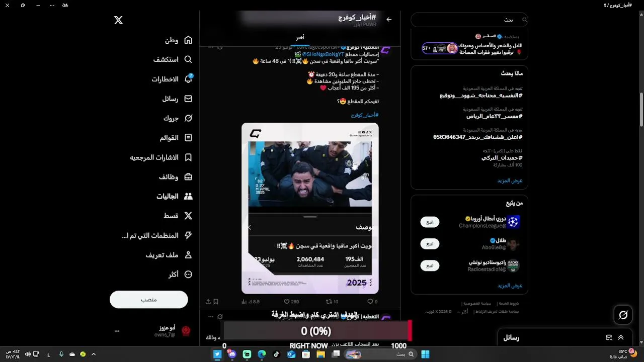Share the كوفرج post
644x362 pixels.
[x=208, y=302]
